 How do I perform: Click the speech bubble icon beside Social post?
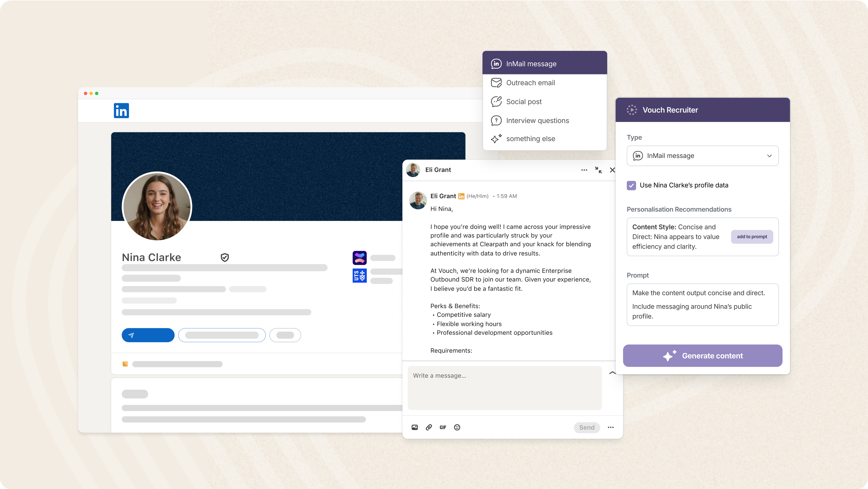tap(496, 102)
